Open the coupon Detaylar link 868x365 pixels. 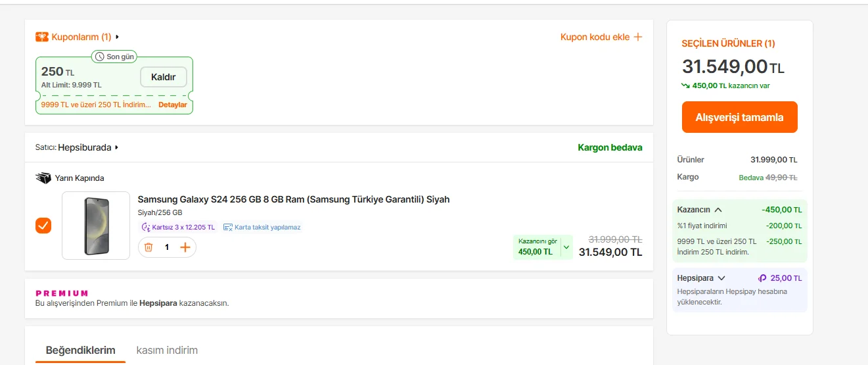click(x=173, y=105)
